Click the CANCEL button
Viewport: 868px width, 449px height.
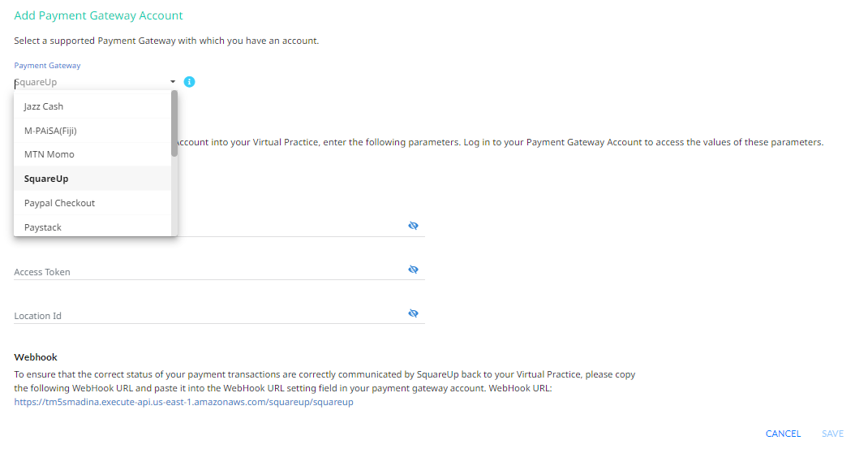point(783,434)
